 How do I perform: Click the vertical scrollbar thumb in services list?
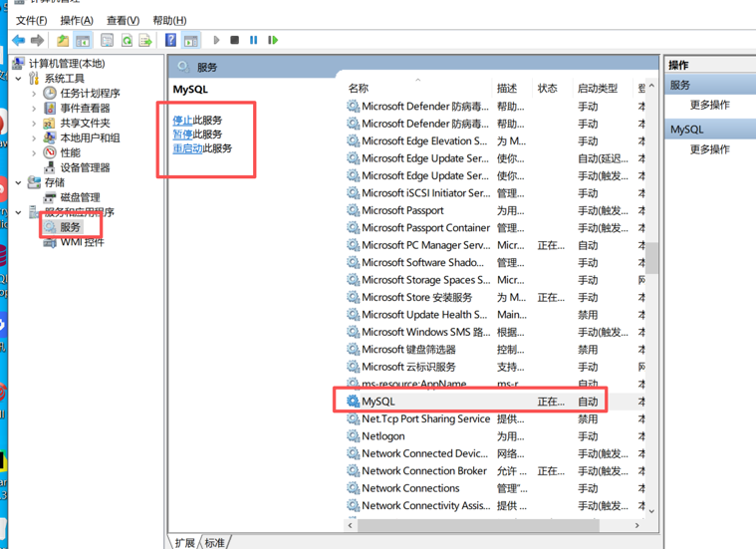tap(651, 258)
